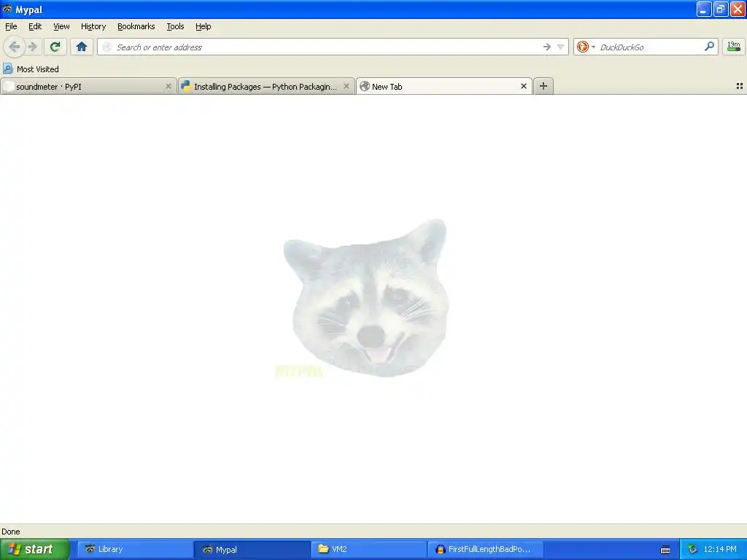Screen dimensions: 747x560
Task: Go back with the back arrow button
Action: click(15, 47)
